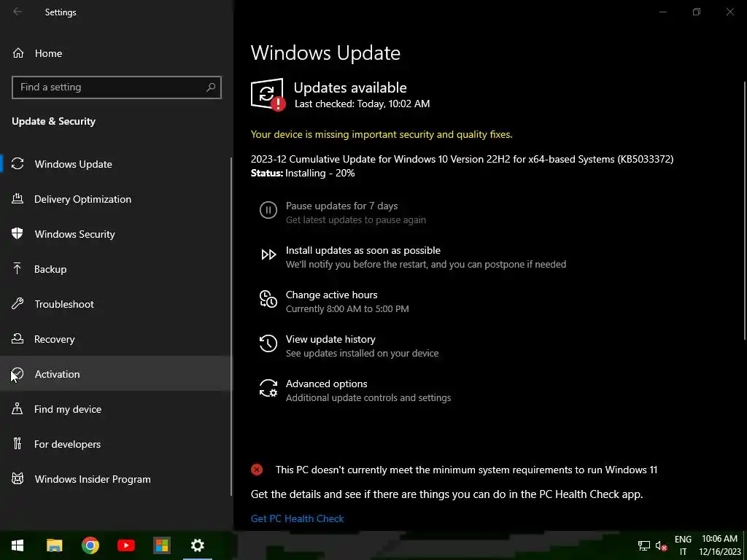Launch Chrome from the taskbar
This screenshot has width=747, height=560.
pyautogui.click(x=90, y=545)
